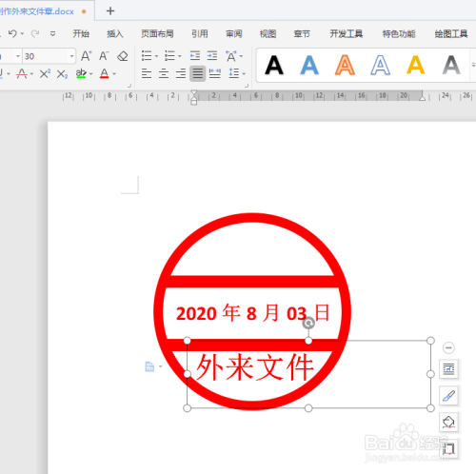Image resolution: width=476 pixels, height=474 pixels.
Task: Open the line spacing icon
Action: coord(234,73)
